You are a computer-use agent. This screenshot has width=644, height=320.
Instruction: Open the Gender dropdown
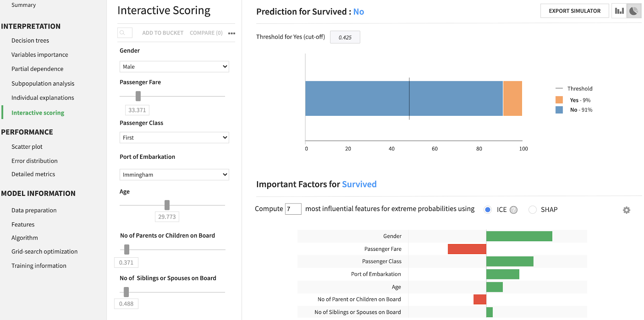(x=174, y=67)
